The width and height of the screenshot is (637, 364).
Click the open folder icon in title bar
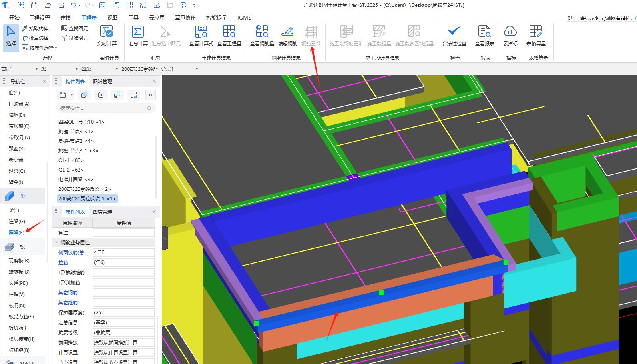click(48, 5)
